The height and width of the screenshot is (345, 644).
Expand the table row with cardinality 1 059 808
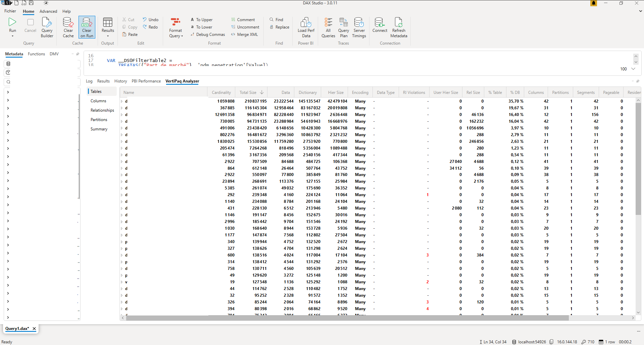[122, 101]
